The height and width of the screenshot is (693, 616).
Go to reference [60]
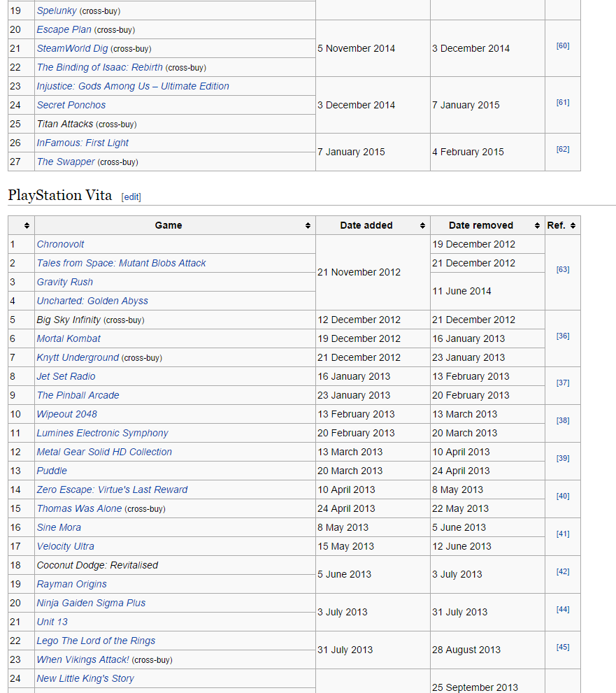point(563,45)
